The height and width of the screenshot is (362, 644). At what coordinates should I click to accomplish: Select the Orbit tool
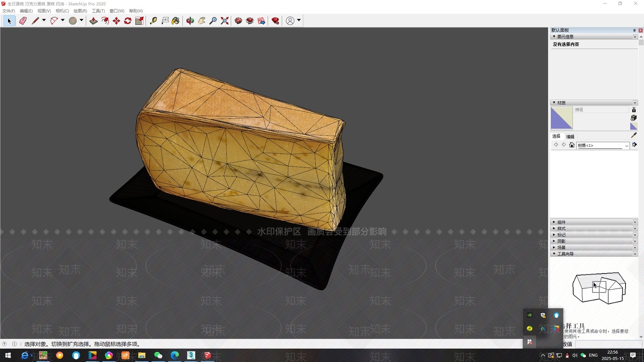click(x=190, y=21)
